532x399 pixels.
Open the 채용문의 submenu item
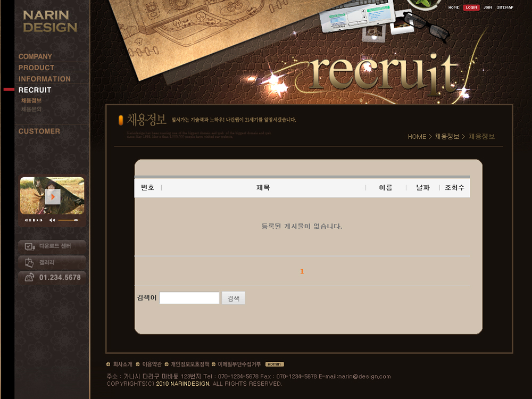[x=31, y=109]
